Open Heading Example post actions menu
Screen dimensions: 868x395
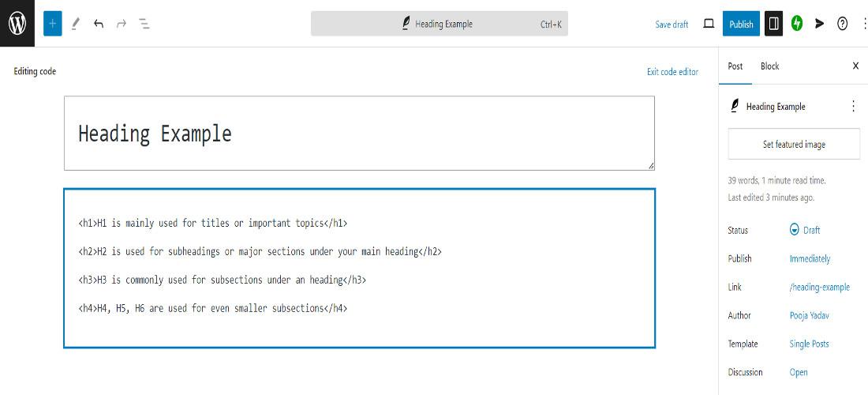pos(853,107)
